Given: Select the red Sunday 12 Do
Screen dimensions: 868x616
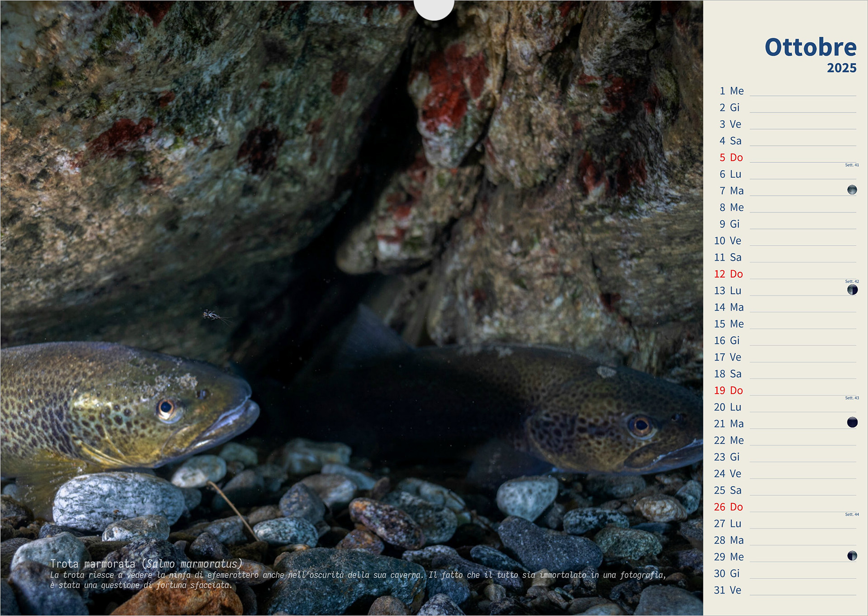Looking at the screenshot, I should coord(785,274).
